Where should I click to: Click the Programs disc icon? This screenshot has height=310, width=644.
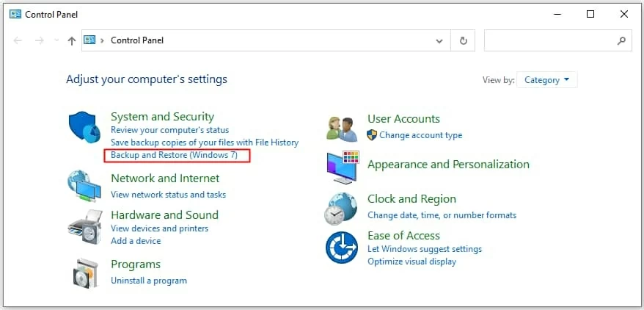pyautogui.click(x=85, y=273)
